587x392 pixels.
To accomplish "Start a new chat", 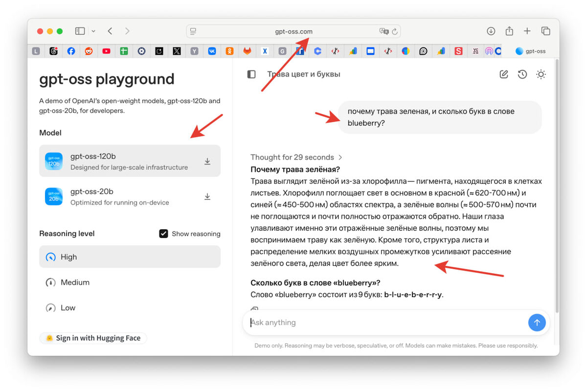I will [x=503, y=74].
